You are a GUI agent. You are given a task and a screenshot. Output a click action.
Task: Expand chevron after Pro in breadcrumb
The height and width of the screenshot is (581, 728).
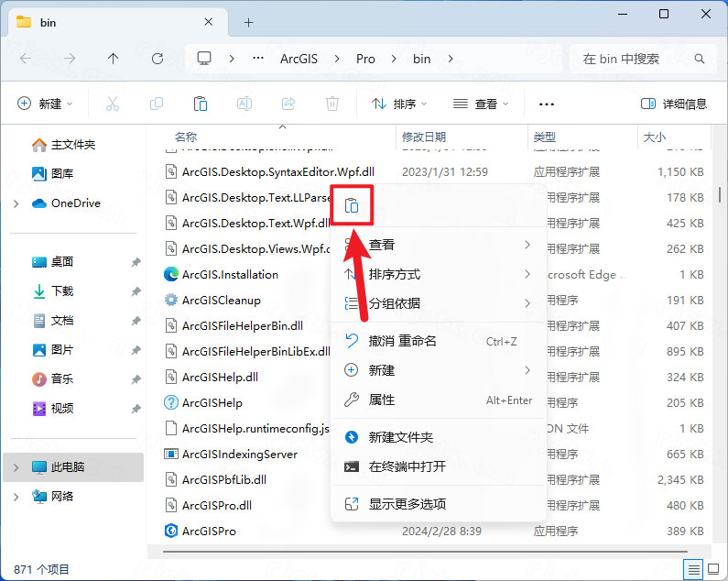click(x=394, y=59)
